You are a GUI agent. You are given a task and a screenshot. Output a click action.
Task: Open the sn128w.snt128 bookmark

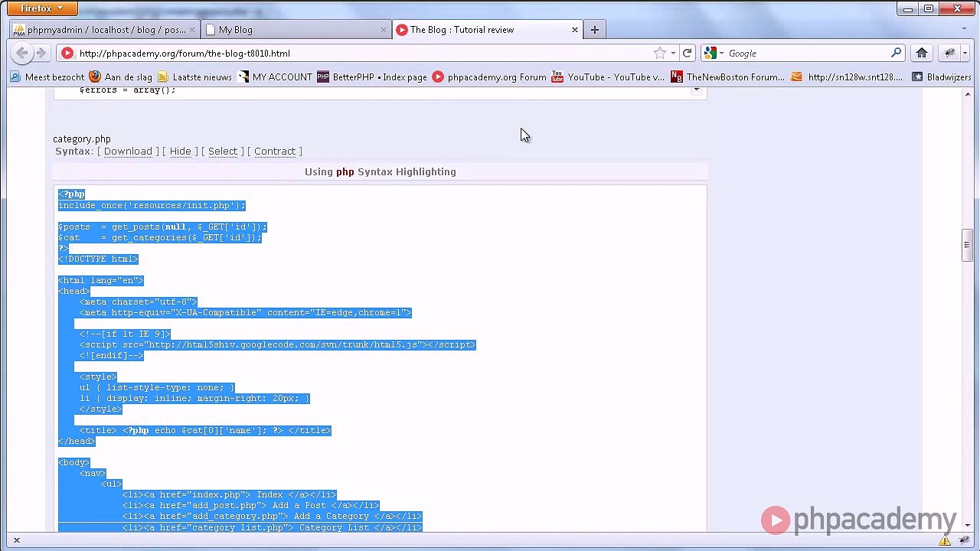point(847,77)
